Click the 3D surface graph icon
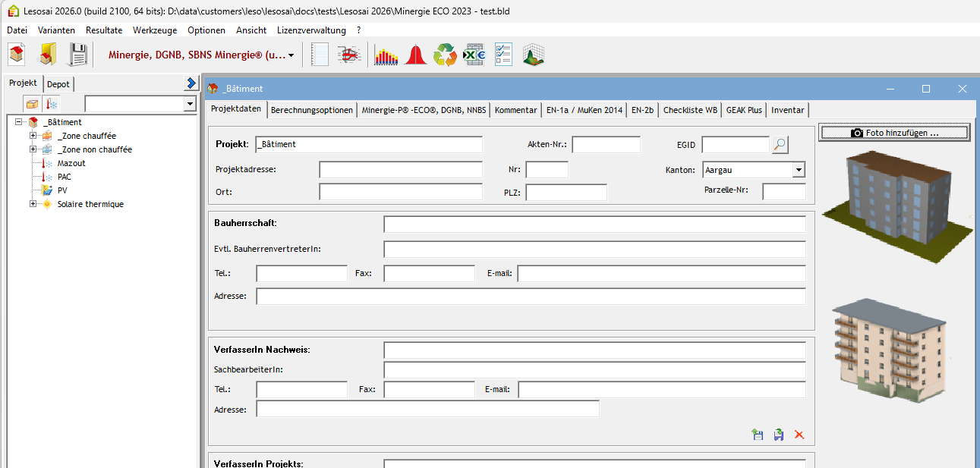Viewport: 980px width, 468px height. click(x=534, y=55)
